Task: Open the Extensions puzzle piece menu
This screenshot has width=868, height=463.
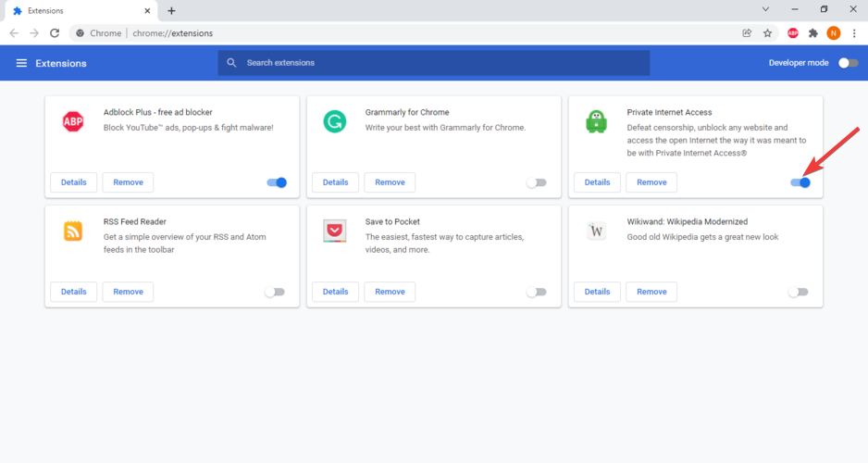Action: click(x=813, y=33)
